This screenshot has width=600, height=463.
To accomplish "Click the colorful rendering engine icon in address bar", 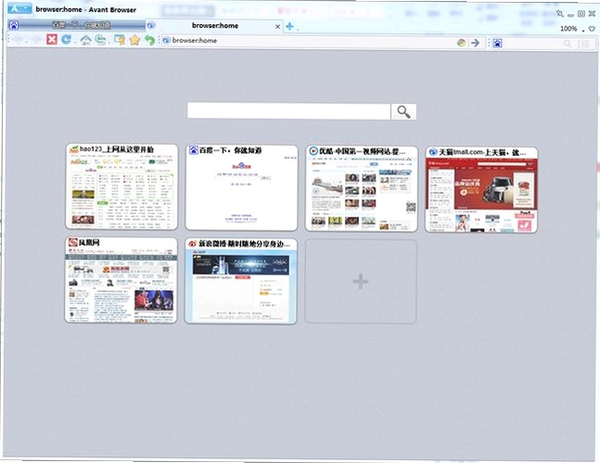I will tap(461, 43).
